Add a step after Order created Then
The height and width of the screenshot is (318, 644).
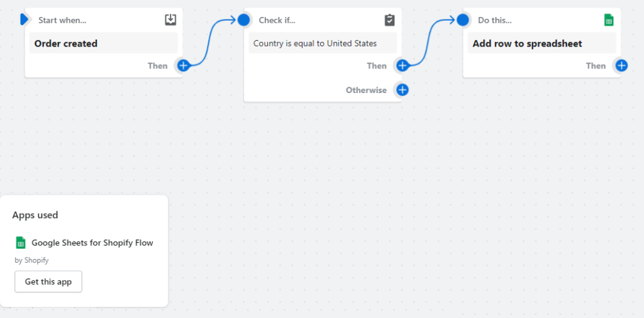pos(183,65)
